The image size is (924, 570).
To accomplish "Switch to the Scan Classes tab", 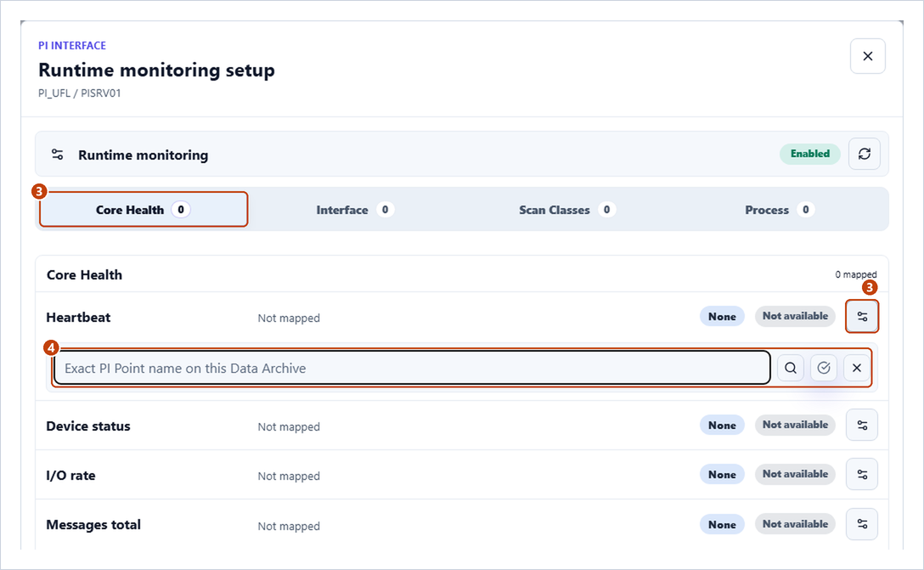I will pos(567,209).
